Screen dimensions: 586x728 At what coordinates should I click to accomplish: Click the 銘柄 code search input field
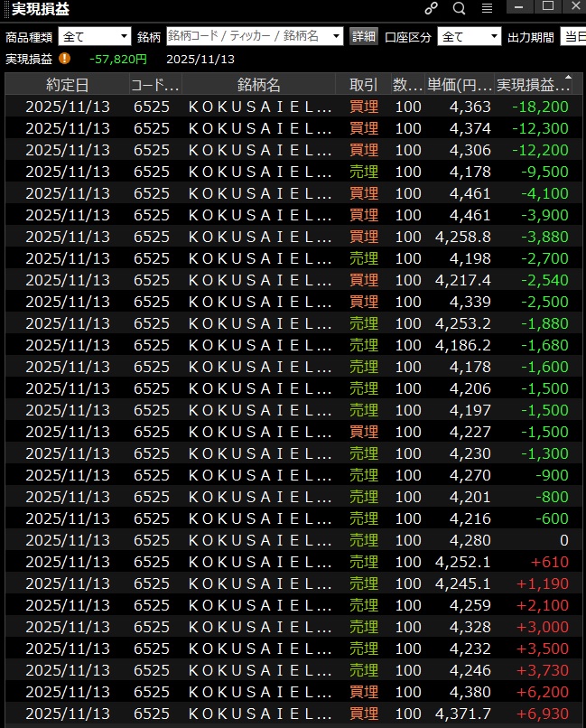point(255,36)
